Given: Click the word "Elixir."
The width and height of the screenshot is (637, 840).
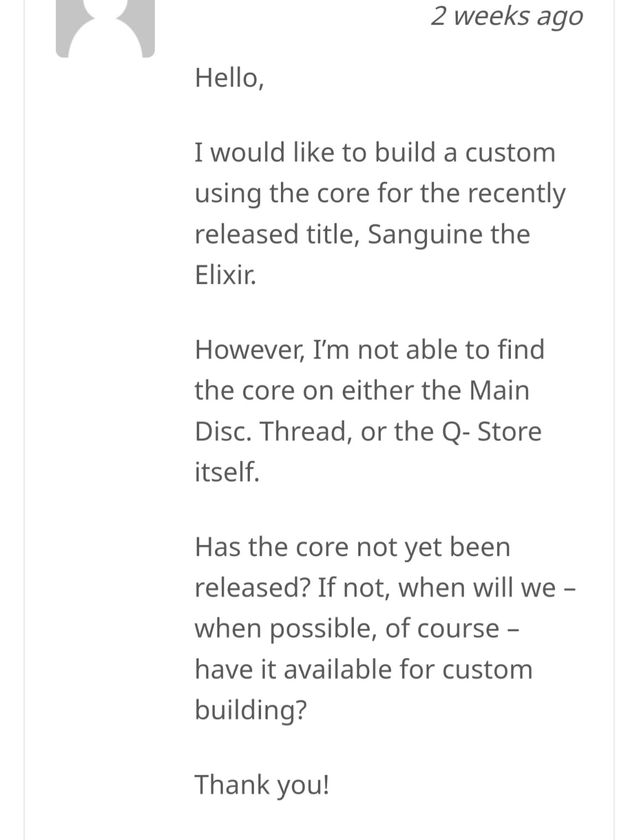Looking at the screenshot, I should 226,274.
